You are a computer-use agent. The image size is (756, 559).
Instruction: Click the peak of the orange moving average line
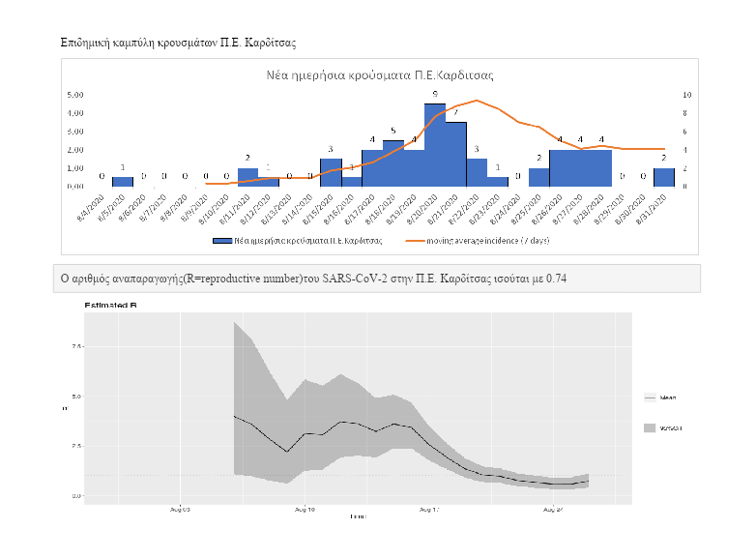tap(477, 101)
